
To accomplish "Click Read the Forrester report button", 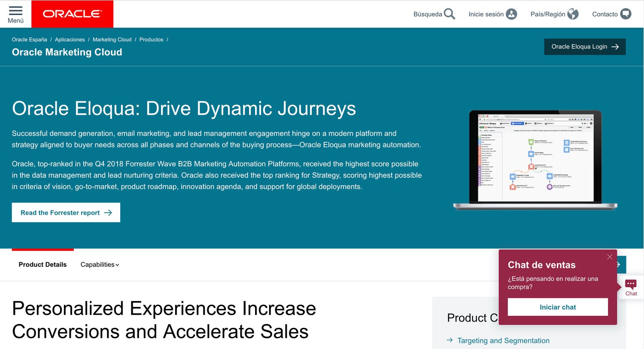I will [x=66, y=213].
